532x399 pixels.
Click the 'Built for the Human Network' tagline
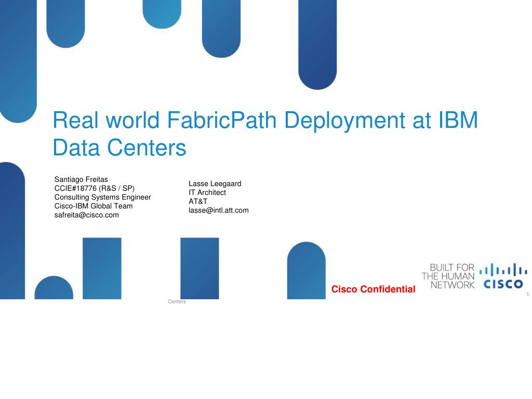tap(448, 276)
